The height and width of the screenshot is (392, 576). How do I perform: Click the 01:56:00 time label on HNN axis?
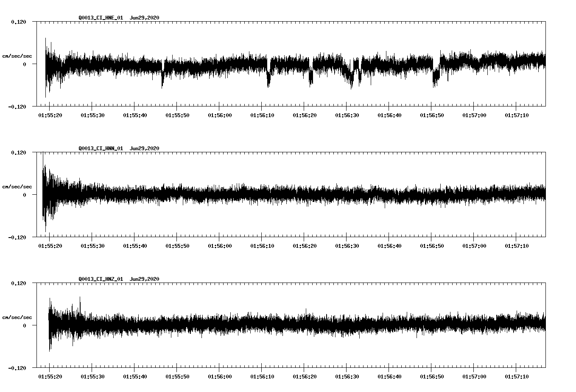tap(219, 246)
